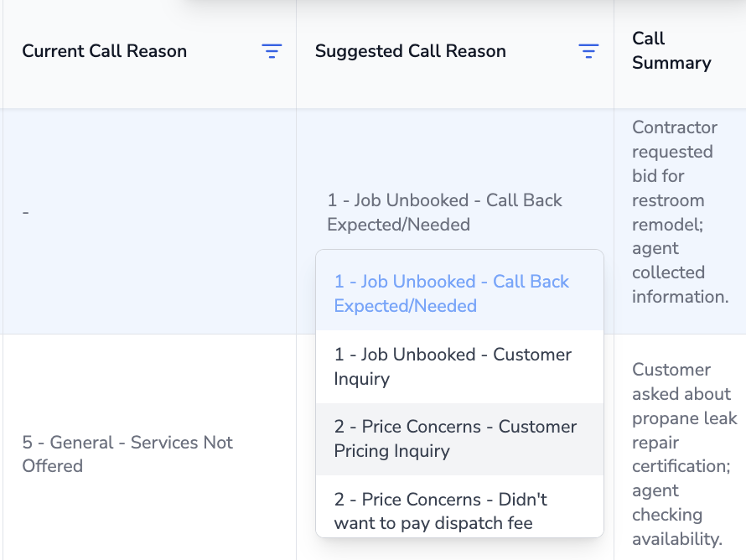
Task: Pick Didn't want to pay dispatch fee option
Action: (440, 511)
